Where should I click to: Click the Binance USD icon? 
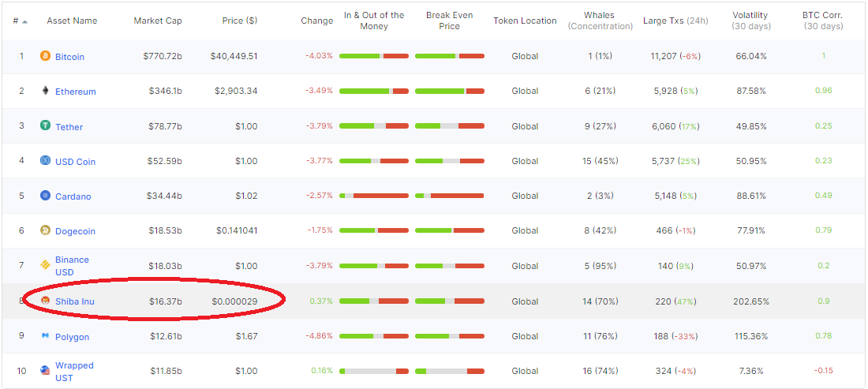[46, 266]
